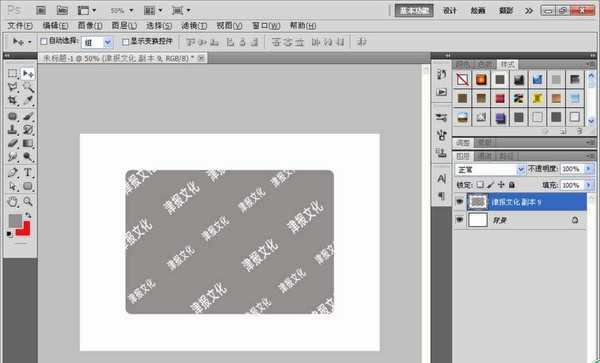Image resolution: width=600 pixels, height=363 pixels.
Task: Select the Pen tool
Action: [x=13, y=172]
